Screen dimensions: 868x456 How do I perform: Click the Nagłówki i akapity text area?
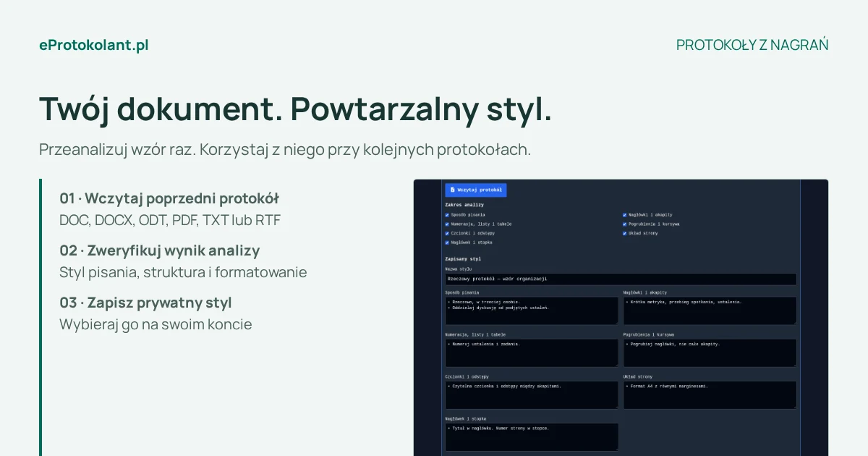pyautogui.click(x=710, y=311)
